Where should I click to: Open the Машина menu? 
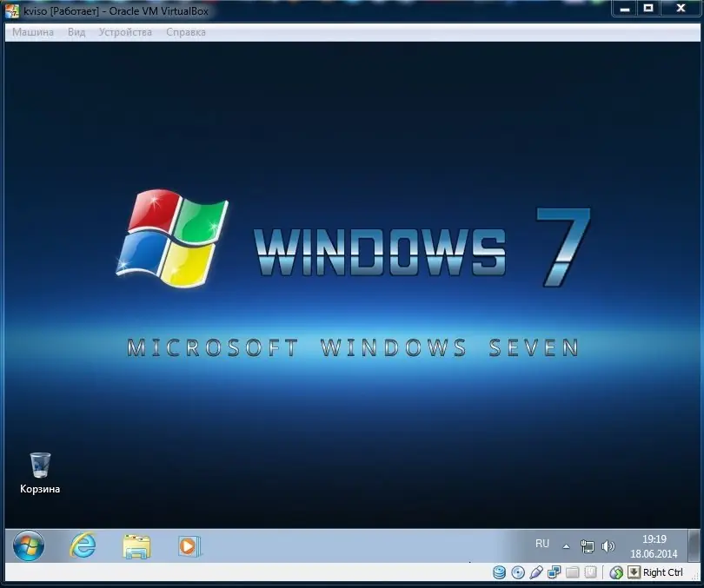point(31,31)
